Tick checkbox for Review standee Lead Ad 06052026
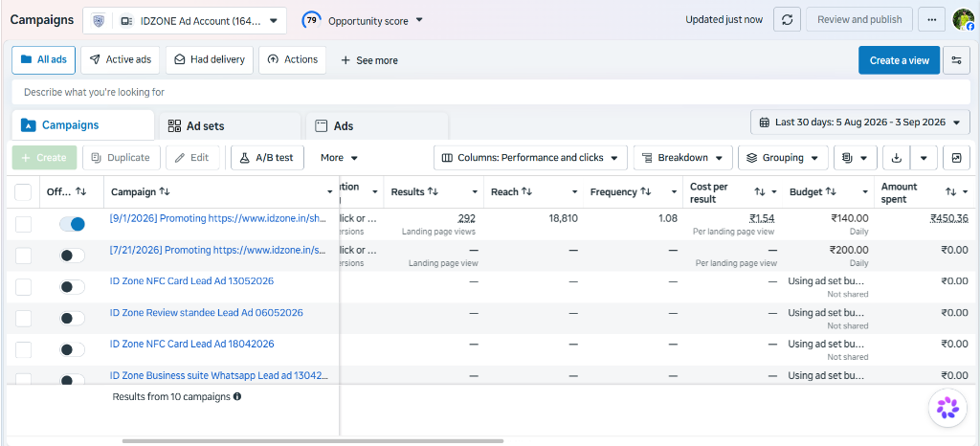Screen dimensions: 980x446 coord(23,318)
